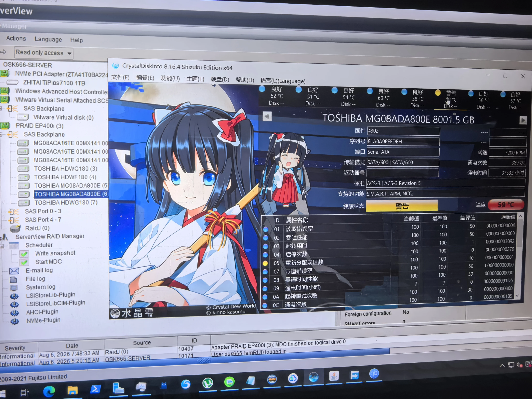Open the 编辑(E) menu in CrystalDiskInfo
Image resolution: width=532 pixels, height=399 pixels.
pyautogui.click(x=145, y=78)
